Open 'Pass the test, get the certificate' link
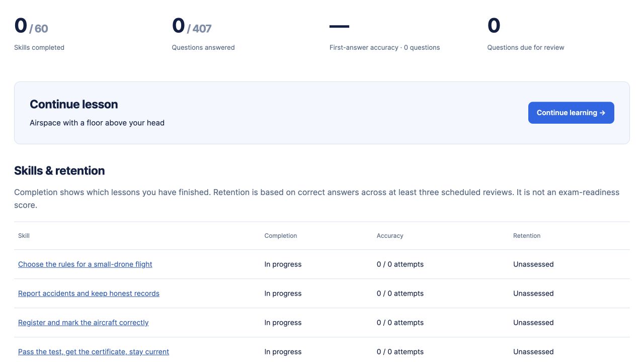This screenshot has width=644, height=362. click(x=94, y=352)
